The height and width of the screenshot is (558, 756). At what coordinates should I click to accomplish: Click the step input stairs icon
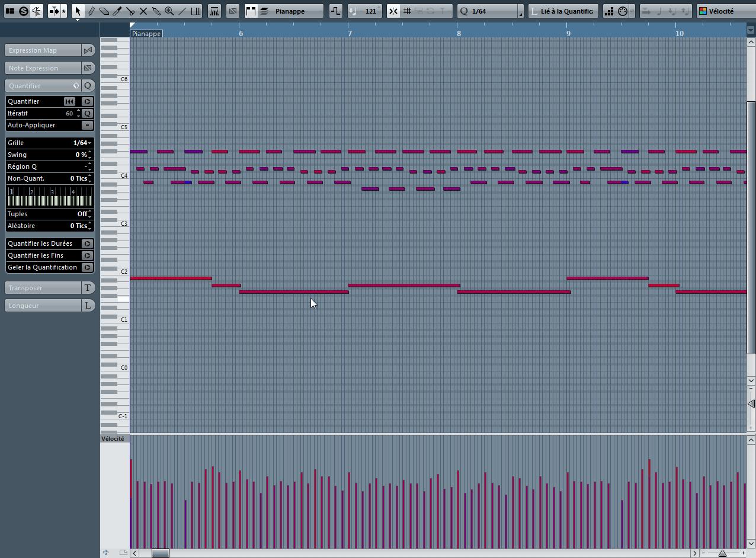click(x=609, y=11)
